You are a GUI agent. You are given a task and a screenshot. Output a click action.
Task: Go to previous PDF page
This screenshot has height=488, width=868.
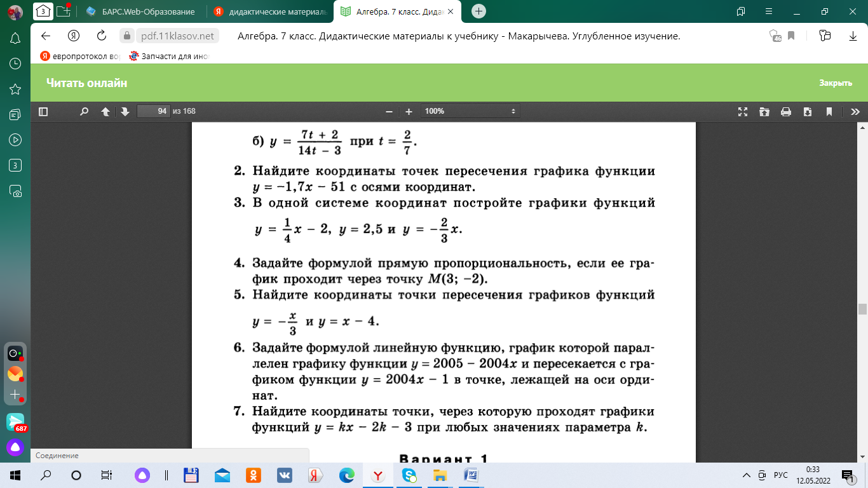click(x=105, y=111)
